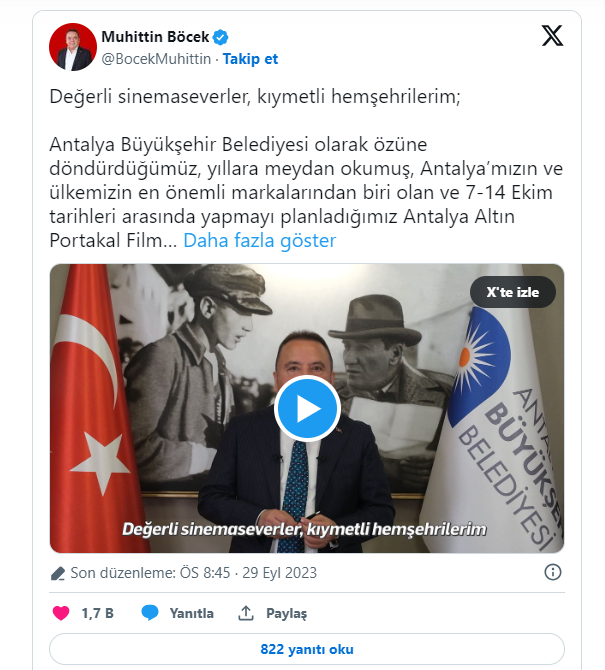Click the 'X'te izle' button on video
The height and width of the screenshot is (670, 605).
tap(513, 292)
